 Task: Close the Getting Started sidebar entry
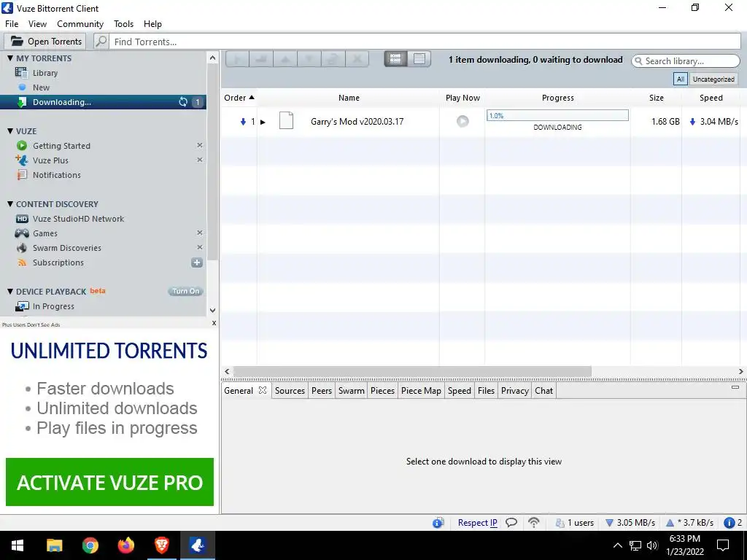pyautogui.click(x=200, y=145)
